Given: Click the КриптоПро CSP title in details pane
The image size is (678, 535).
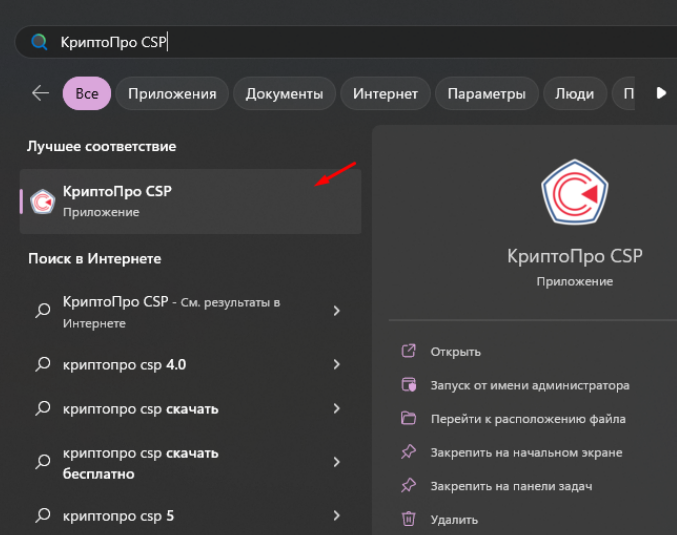Looking at the screenshot, I should [575, 256].
